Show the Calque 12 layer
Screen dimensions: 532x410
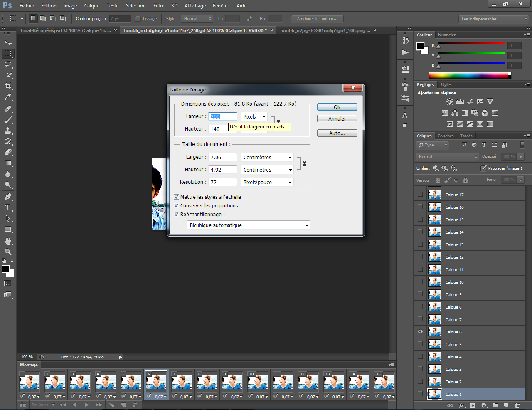420,257
